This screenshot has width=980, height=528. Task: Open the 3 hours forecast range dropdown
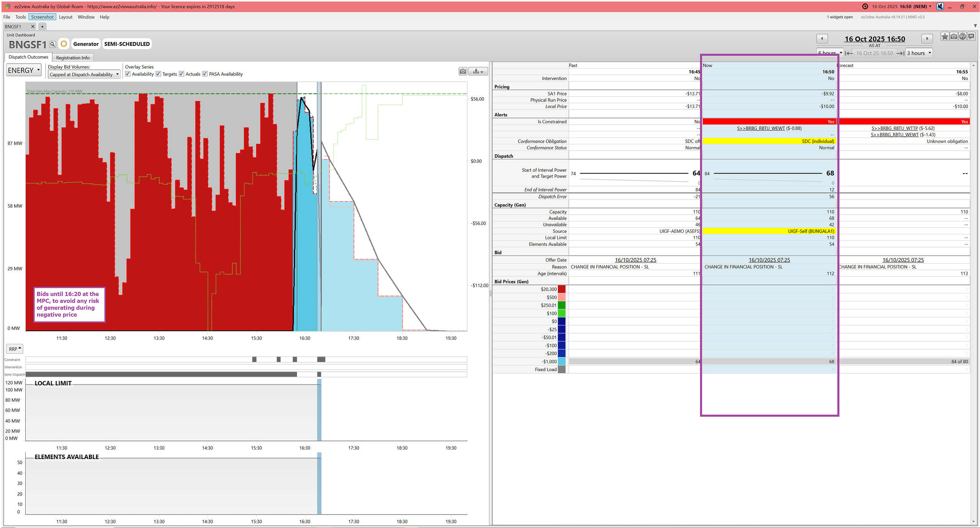pyautogui.click(x=918, y=53)
